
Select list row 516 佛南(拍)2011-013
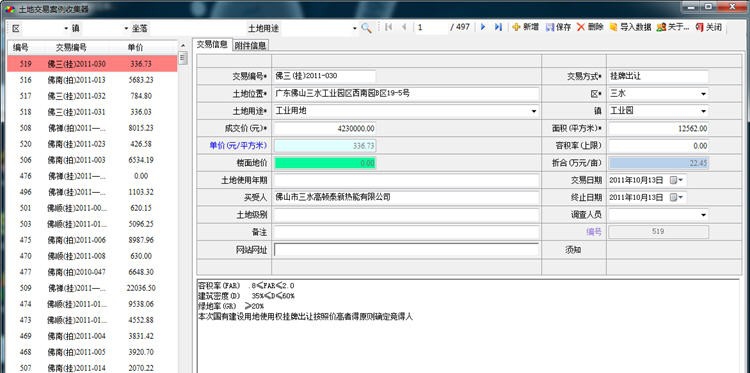pos(92,80)
